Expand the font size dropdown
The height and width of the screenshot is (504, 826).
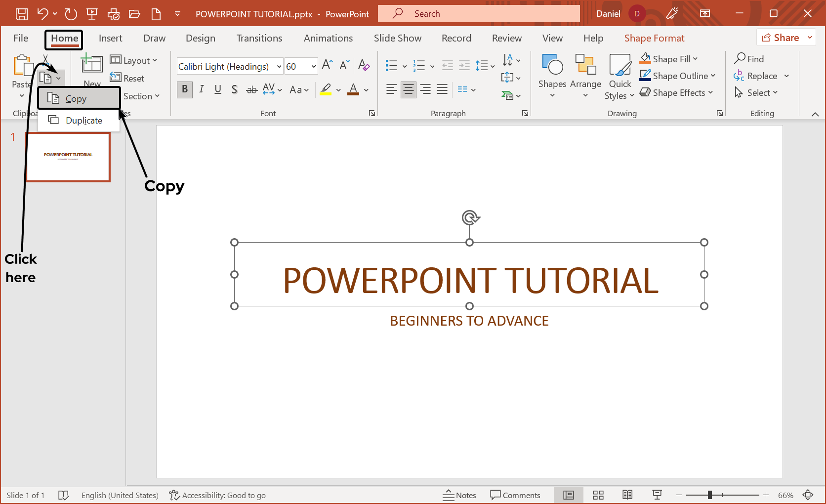(313, 66)
